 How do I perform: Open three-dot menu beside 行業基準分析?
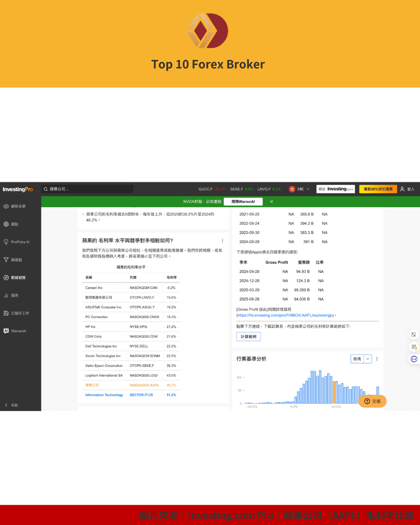point(377,359)
